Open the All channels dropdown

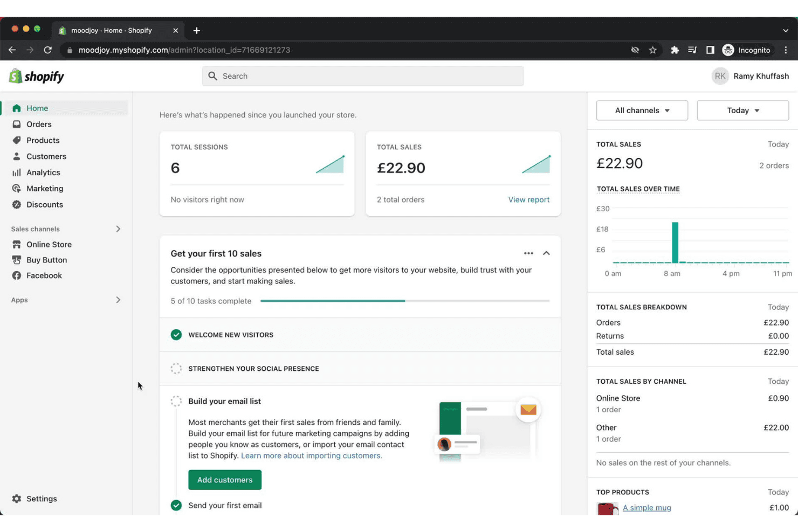[x=642, y=110]
